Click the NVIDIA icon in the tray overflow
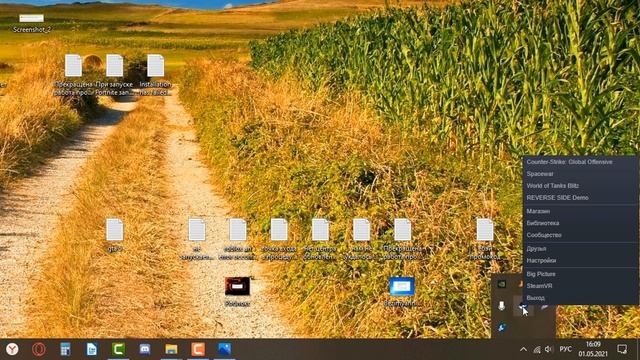The image size is (640, 360). click(502, 284)
